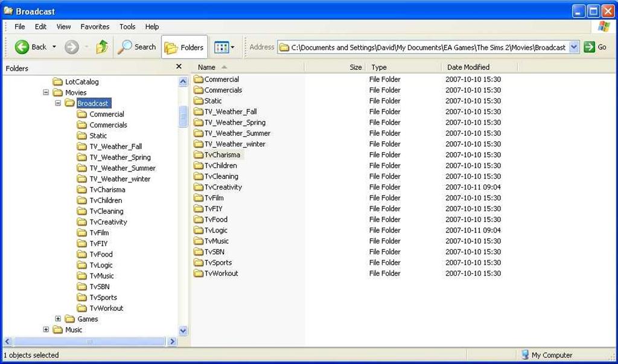Image resolution: width=618 pixels, height=364 pixels.
Task: Open the Search pane
Action: pos(137,47)
